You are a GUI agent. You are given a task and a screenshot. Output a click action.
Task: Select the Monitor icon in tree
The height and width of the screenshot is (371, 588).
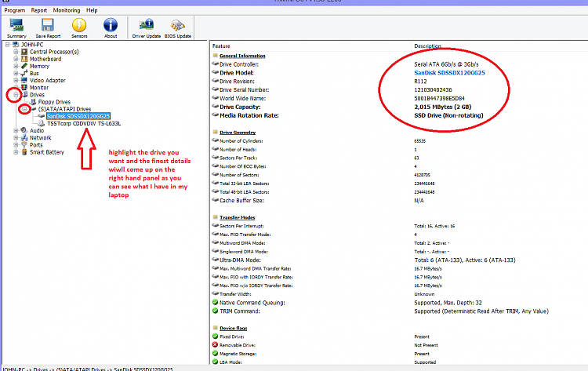point(24,87)
